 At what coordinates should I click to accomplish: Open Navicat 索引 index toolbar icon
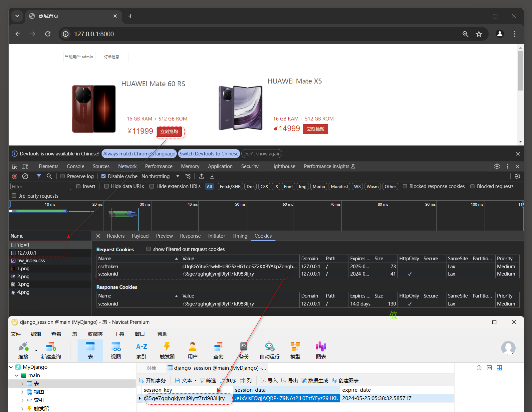pyautogui.click(x=141, y=350)
